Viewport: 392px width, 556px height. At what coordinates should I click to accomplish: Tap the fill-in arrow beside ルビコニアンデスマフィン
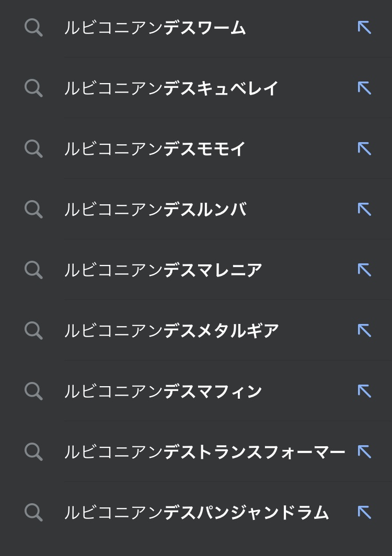click(x=364, y=391)
